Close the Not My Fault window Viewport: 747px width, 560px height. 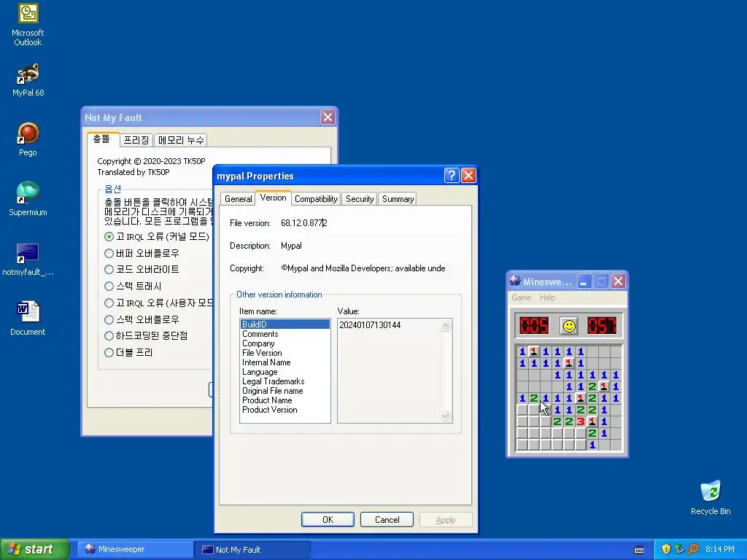pos(328,117)
